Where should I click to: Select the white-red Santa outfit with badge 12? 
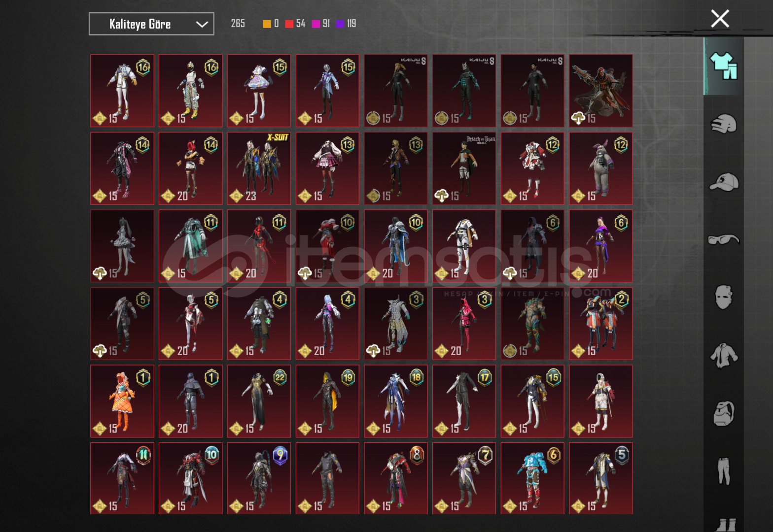pyautogui.click(x=532, y=168)
